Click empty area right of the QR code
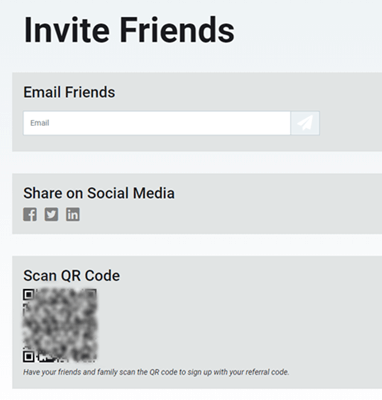 coord(233,326)
